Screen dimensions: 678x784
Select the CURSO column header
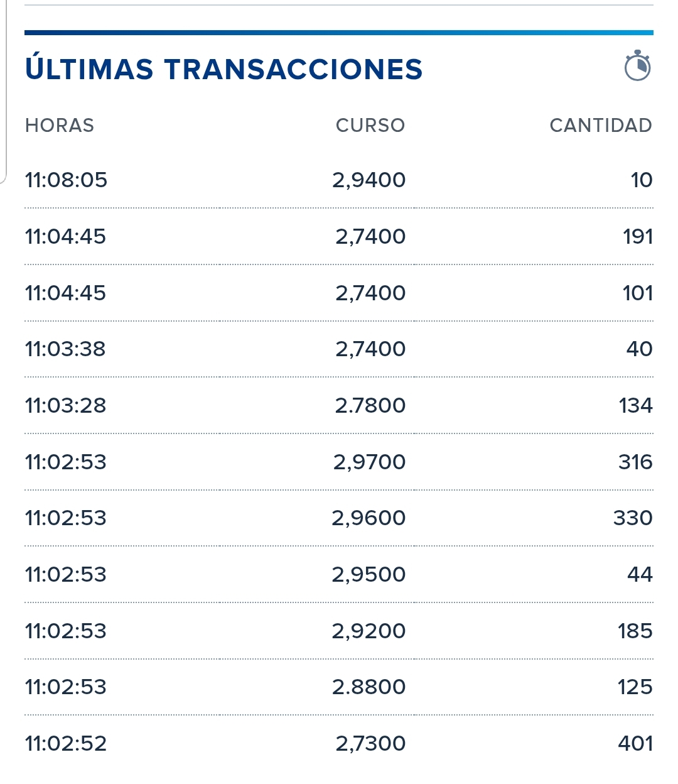pos(370,126)
